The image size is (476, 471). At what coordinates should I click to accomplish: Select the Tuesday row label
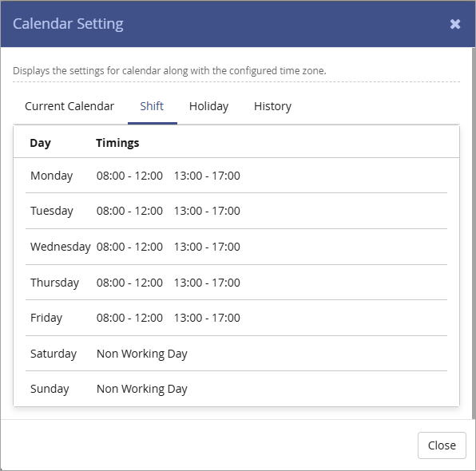pyautogui.click(x=52, y=211)
